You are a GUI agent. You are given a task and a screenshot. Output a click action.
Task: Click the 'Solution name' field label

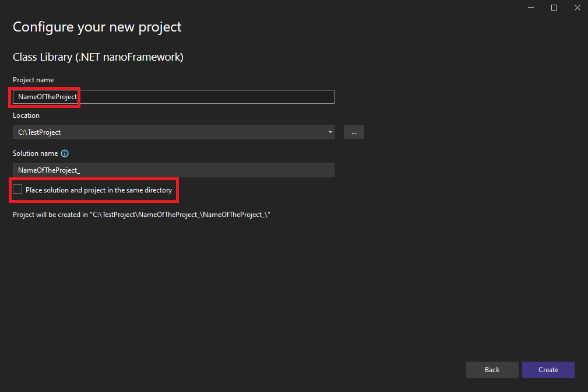point(35,153)
